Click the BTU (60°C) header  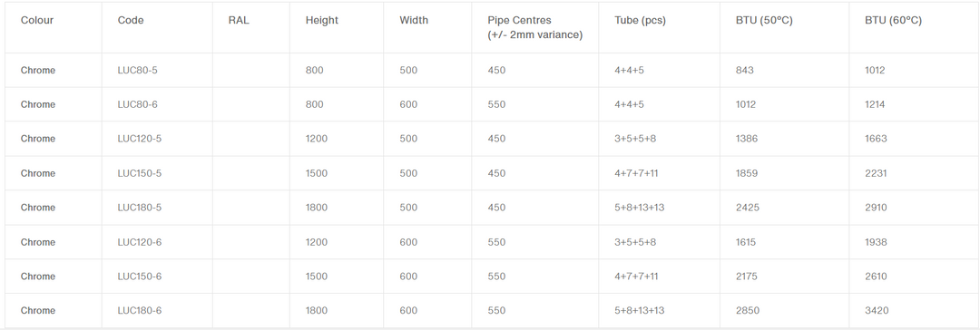(x=893, y=20)
